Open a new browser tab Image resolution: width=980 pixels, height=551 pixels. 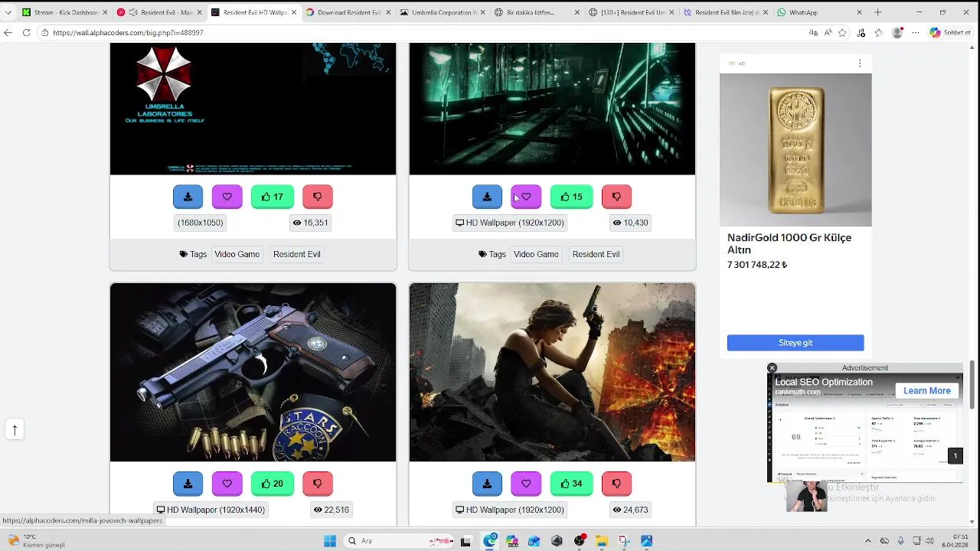tap(877, 12)
